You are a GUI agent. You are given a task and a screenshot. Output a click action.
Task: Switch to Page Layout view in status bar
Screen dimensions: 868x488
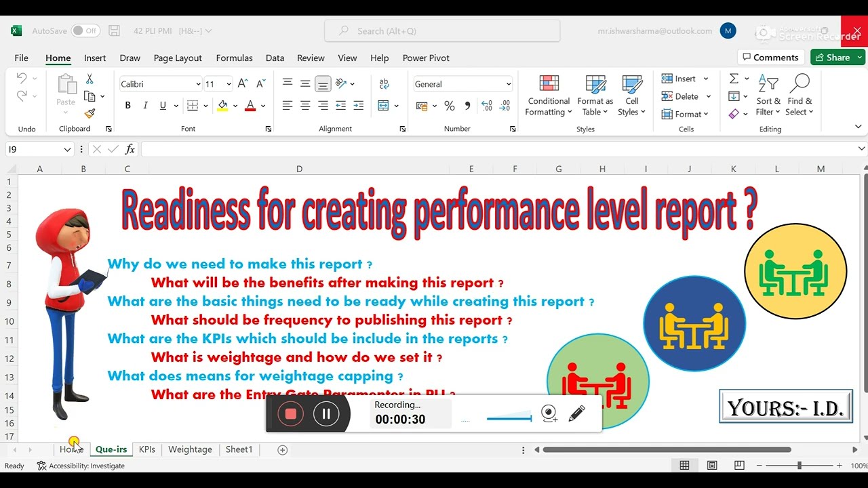click(x=712, y=466)
